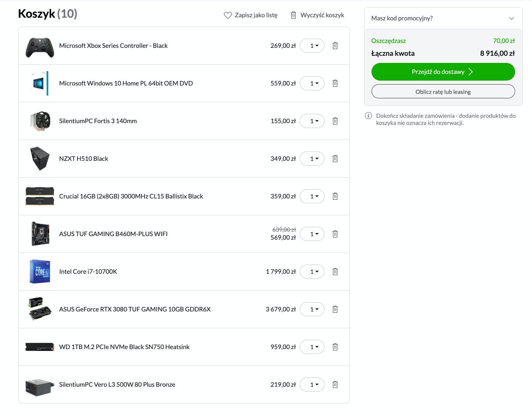
Task: Save the cart via 'Zapisz jako listę'
Action: (250, 15)
